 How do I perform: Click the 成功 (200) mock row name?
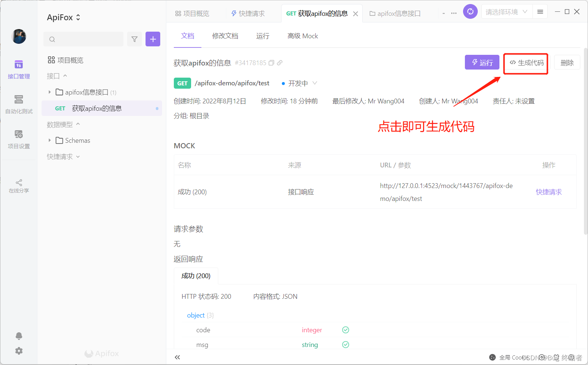click(x=192, y=192)
